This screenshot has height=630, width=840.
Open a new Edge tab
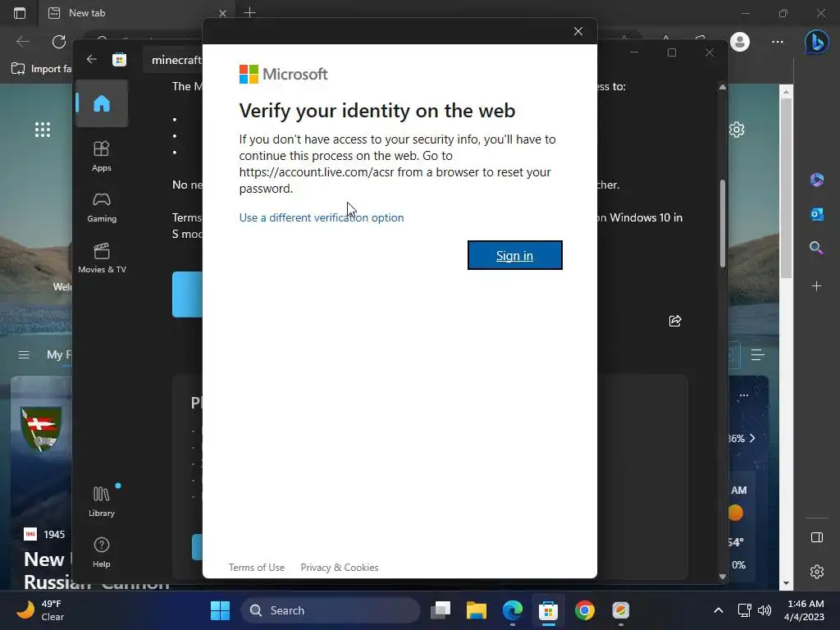[249, 12]
